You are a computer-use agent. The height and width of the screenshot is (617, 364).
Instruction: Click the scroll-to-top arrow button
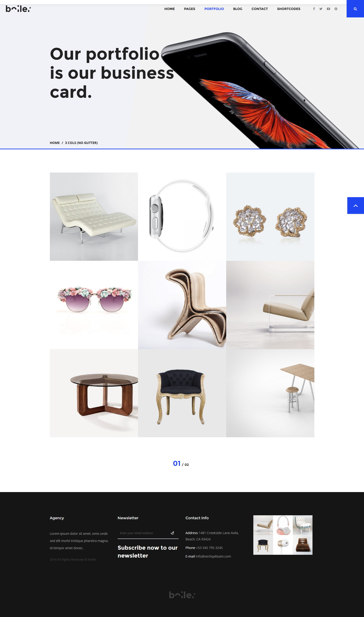(355, 206)
